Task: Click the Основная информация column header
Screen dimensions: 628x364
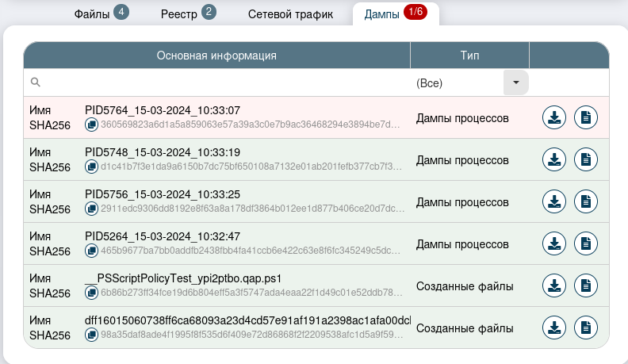Action: pos(216,56)
